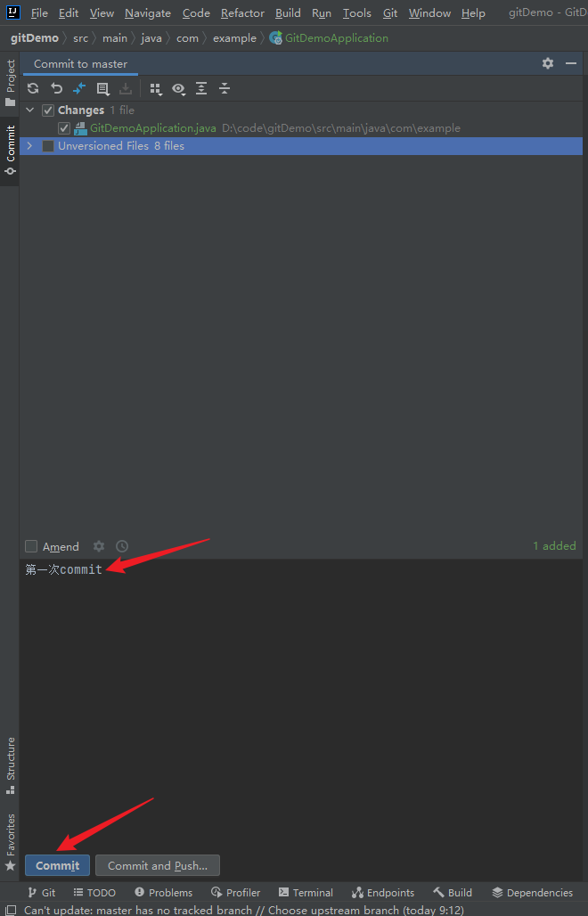Open the Git menu in menu bar
Viewport: 588px width, 916px height.
[x=390, y=12]
